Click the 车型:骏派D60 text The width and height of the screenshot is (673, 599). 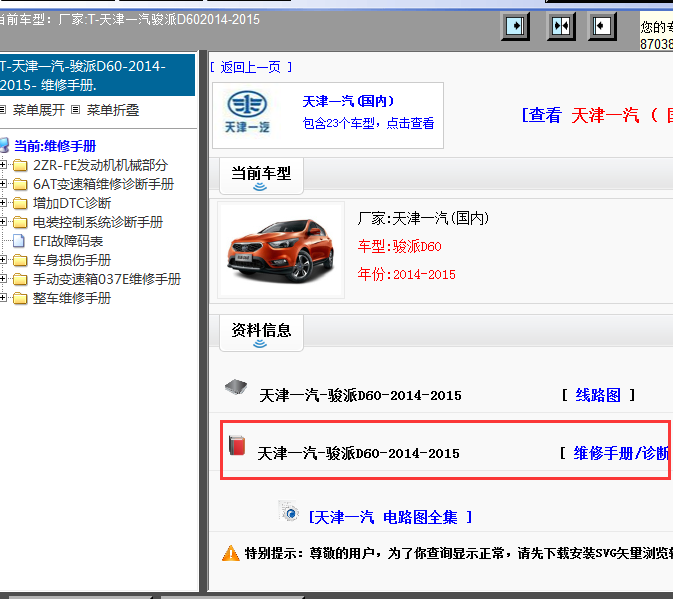tap(399, 247)
